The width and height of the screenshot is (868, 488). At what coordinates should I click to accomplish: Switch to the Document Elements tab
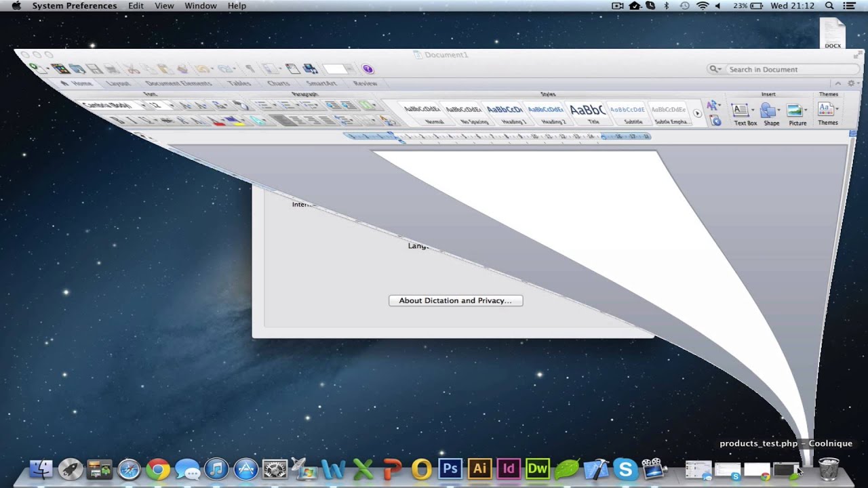coord(178,83)
